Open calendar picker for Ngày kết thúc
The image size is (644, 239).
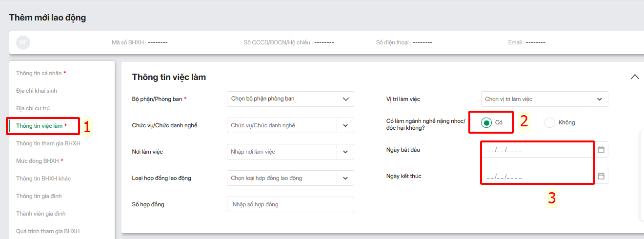601,176
